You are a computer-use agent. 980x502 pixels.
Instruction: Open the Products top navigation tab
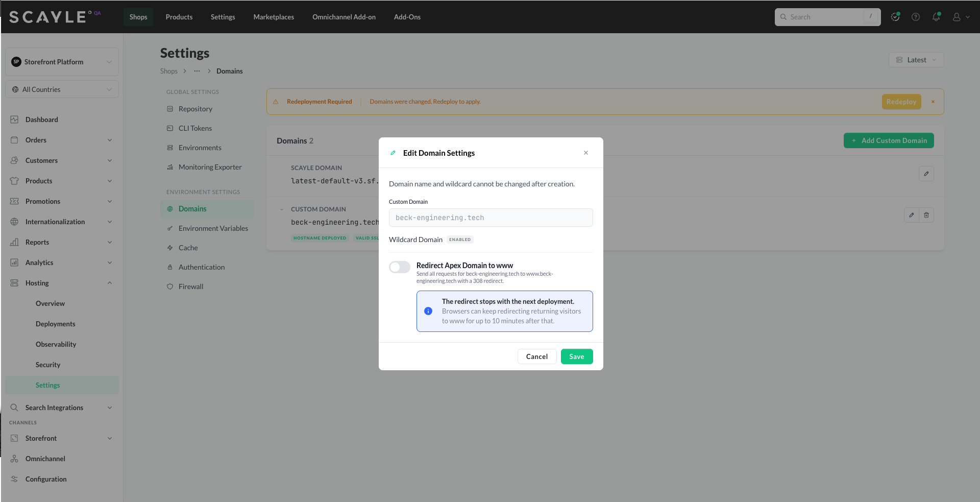(x=179, y=17)
